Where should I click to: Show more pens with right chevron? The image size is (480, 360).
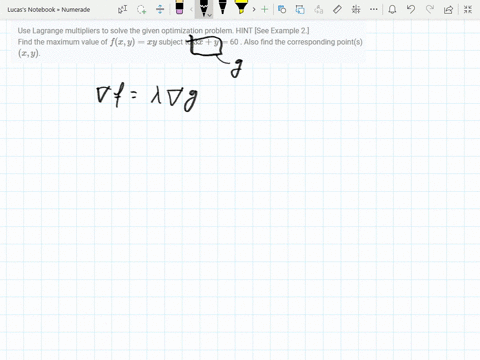254,9
